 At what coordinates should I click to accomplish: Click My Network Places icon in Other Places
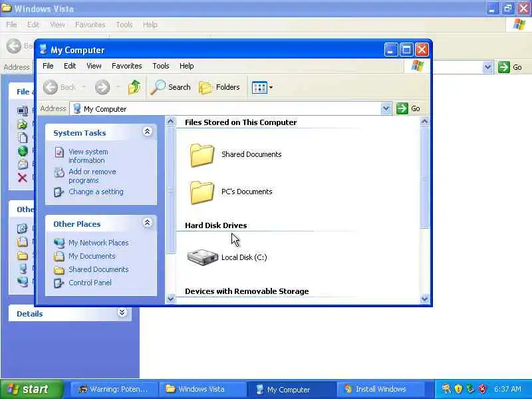coord(59,243)
